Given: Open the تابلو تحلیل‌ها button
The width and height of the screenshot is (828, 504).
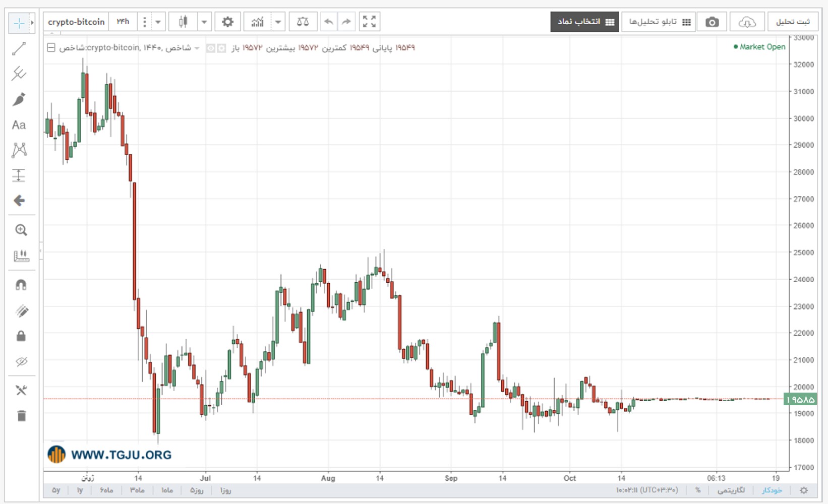Looking at the screenshot, I should click(659, 22).
